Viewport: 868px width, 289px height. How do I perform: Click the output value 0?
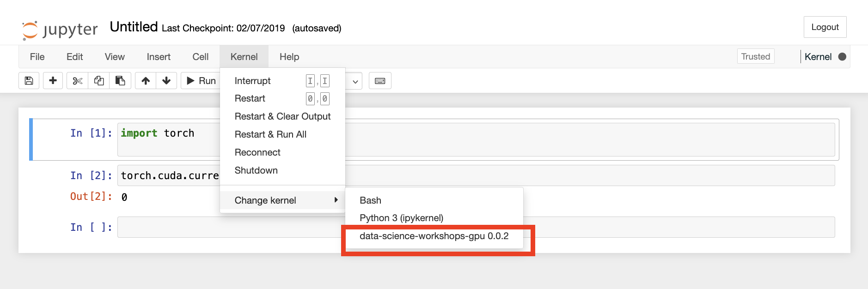click(x=124, y=197)
